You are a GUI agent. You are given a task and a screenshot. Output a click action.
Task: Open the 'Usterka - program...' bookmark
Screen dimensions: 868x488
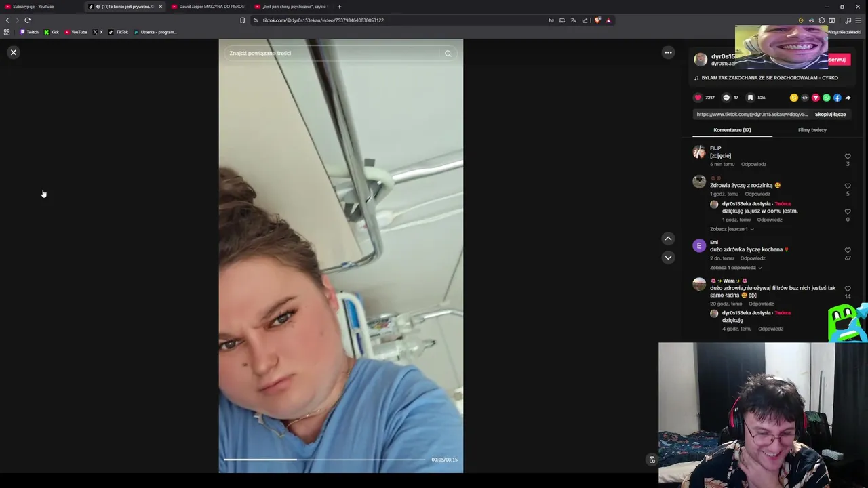point(155,32)
